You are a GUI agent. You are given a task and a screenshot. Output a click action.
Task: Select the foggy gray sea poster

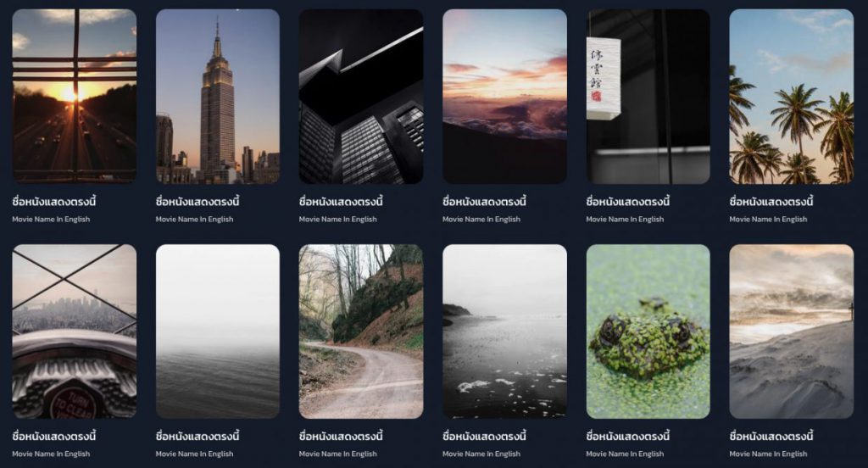tap(218, 331)
